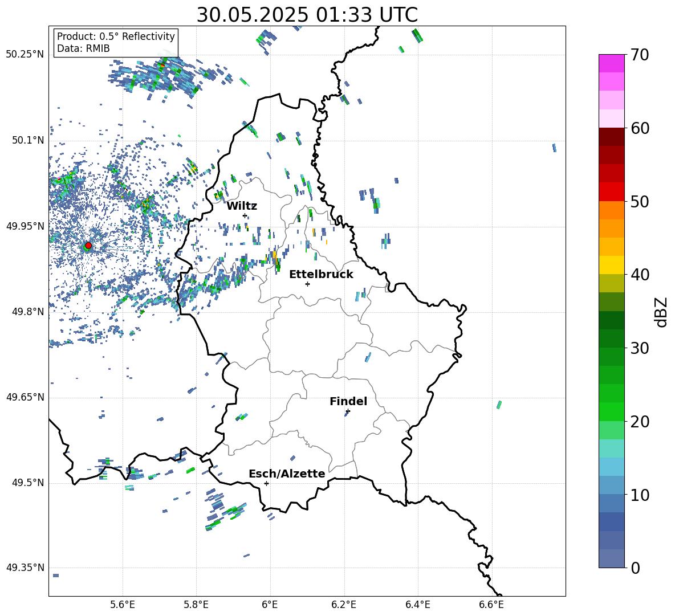This screenshot has width=675, height=616.
Task: Click the red radar site marker
Action: [x=88, y=246]
